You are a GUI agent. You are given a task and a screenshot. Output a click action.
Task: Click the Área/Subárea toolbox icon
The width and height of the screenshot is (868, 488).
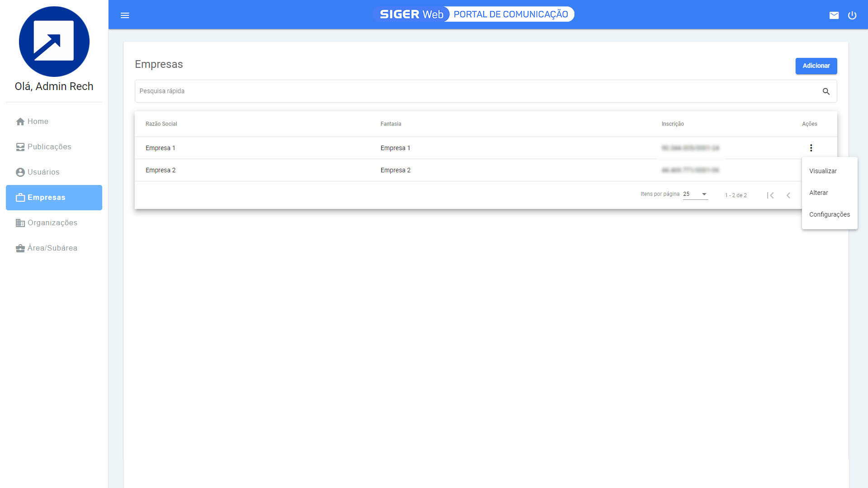(19, 248)
